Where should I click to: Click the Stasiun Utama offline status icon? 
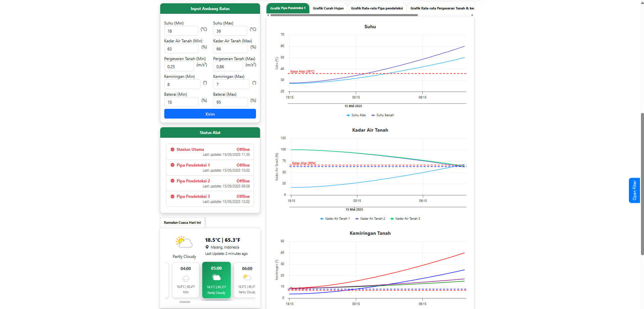172,149
